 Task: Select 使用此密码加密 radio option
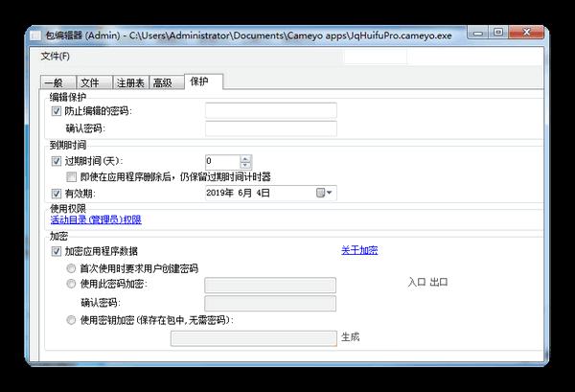pyautogui.click(x=71, y=284)
